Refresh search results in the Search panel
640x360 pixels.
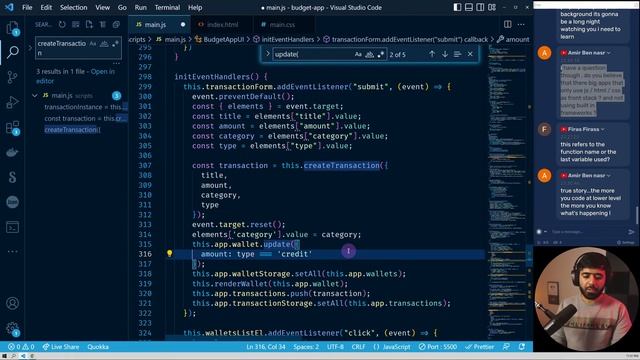point(62,24)
